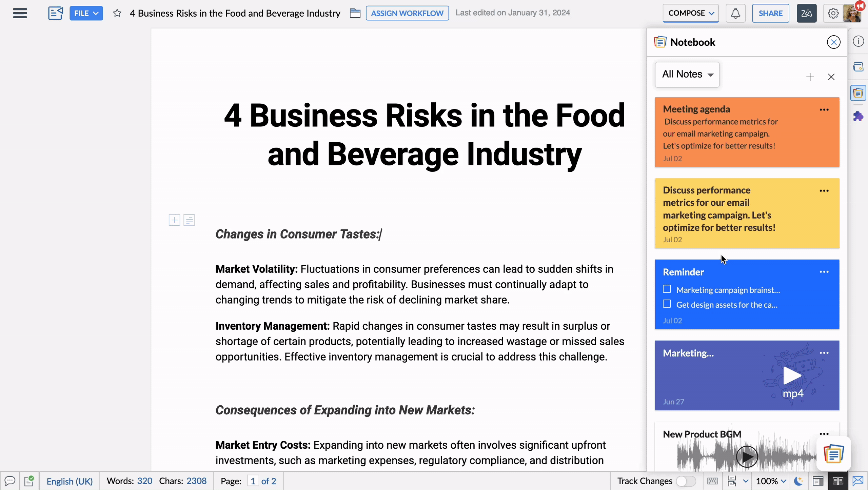Screen dimensions: 868x490
Task: Click the move to folder icon
Action: pyautogui.click(x=355, y=13)
